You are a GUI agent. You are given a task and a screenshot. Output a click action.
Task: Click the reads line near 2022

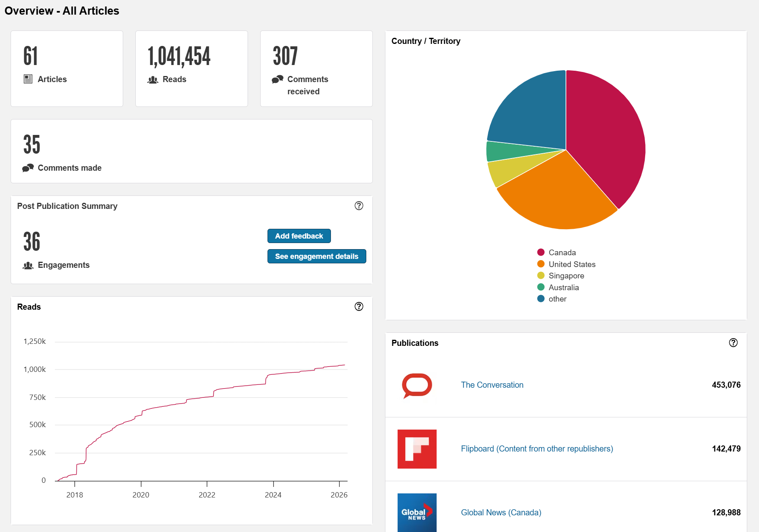[207, 397]
